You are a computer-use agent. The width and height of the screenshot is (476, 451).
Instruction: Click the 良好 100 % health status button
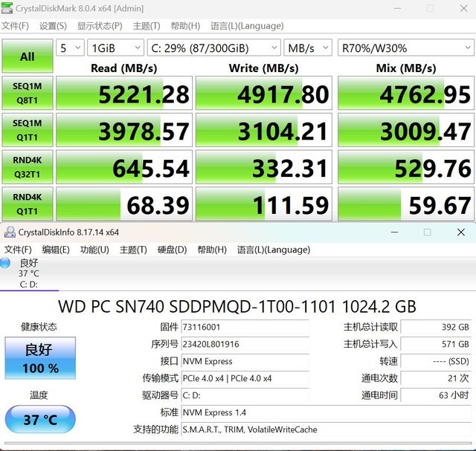[x=40, y=358]
